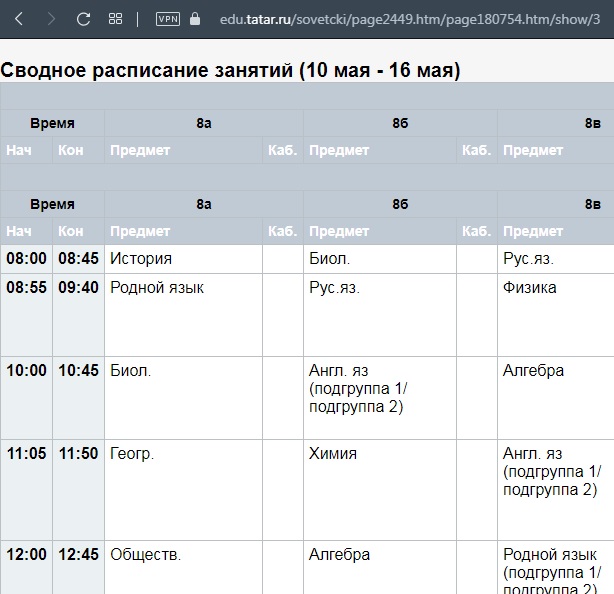Click the edu.tatar.ru address bar URL
This screenshot has width=614, height=594.
pos(410,19)
